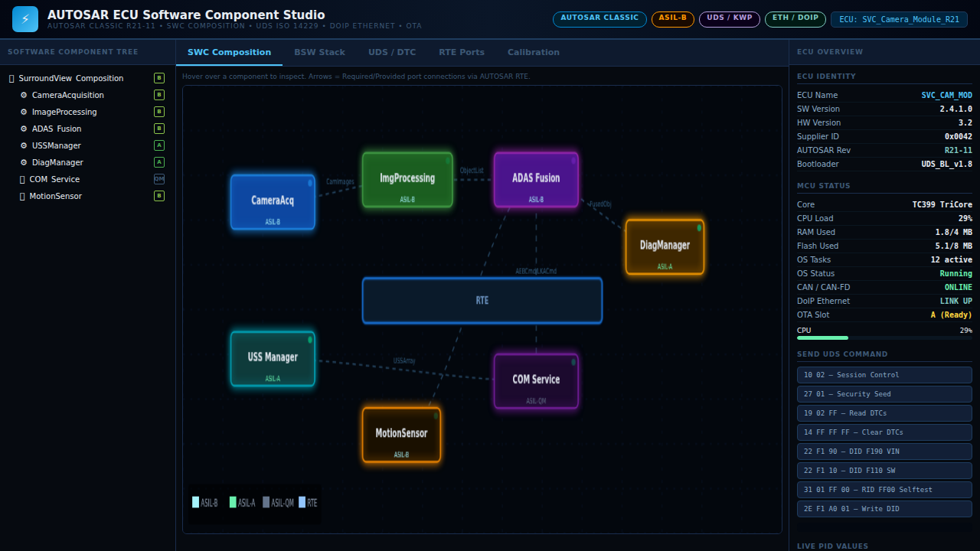The height and width of the screenshot is (551, 980).
Task: Click the 14 FF FF FF Clear DTCs button
Action: 884,432
